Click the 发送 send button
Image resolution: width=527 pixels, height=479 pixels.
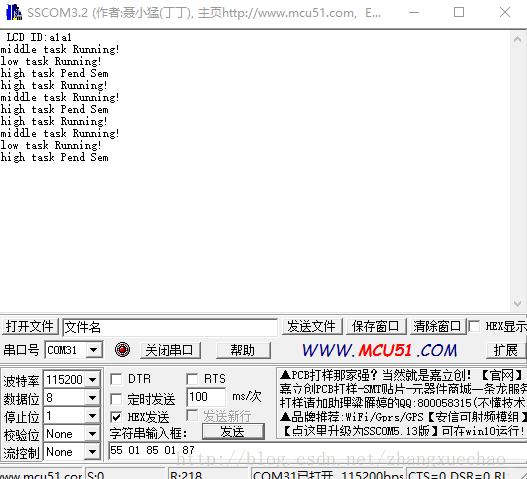(x=233, y=431)
